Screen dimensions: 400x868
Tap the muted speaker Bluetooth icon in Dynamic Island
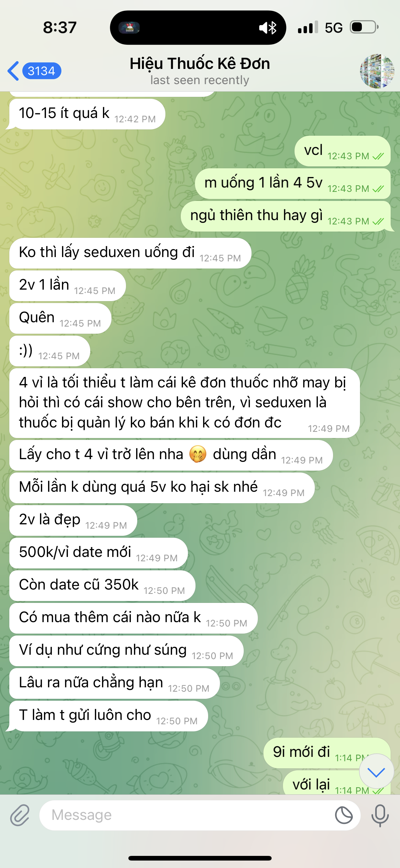268,28
